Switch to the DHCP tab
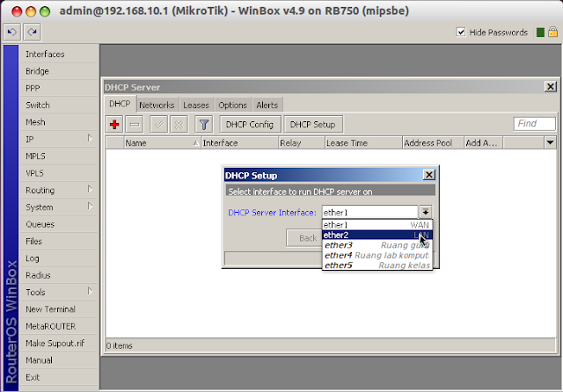Viewport: 563px width, 392px height. point(120,104)
